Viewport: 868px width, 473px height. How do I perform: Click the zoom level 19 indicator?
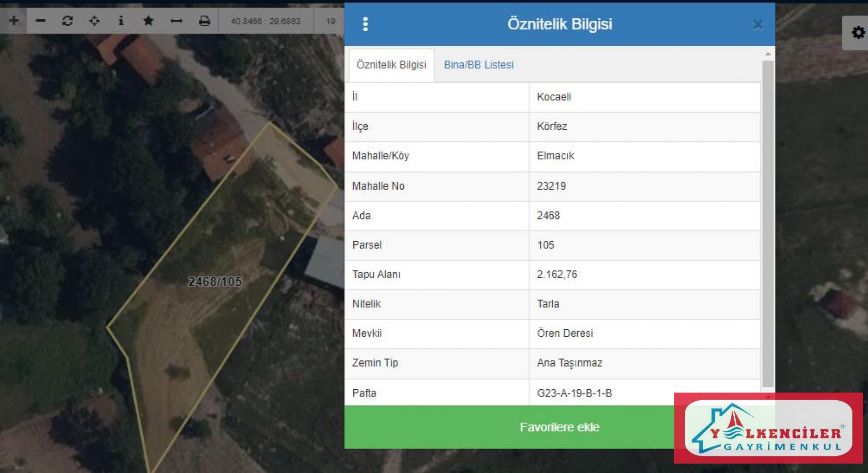[330, 21]
